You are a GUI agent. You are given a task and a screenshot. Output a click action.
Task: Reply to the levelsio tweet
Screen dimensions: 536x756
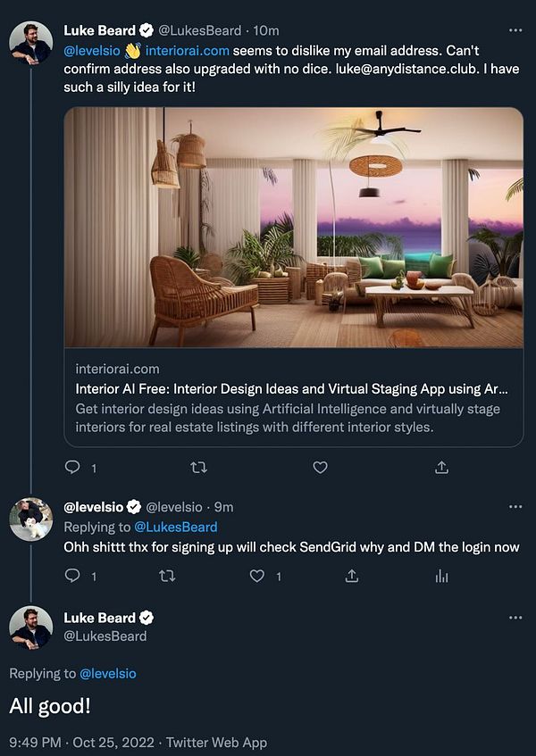point(73,577)
